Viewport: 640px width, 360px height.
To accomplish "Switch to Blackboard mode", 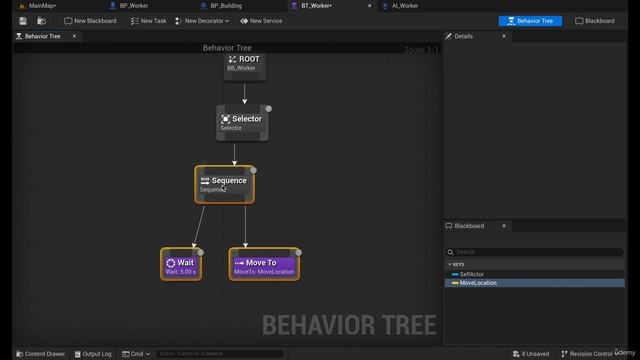I will [x=595, y=21].
